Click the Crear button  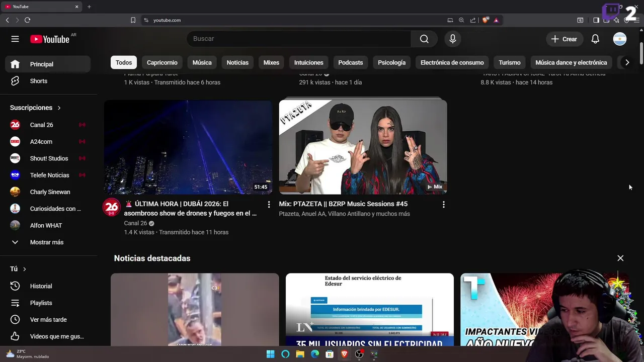tap(563, 39)
